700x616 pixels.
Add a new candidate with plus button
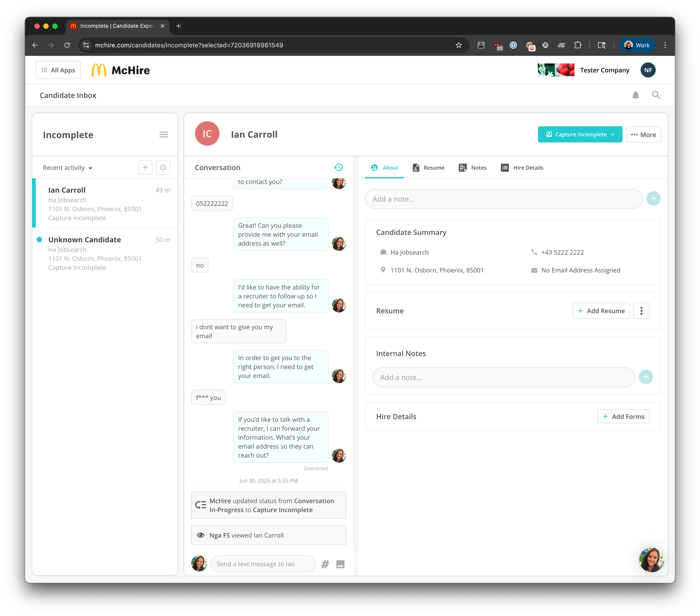pos(145,167)
